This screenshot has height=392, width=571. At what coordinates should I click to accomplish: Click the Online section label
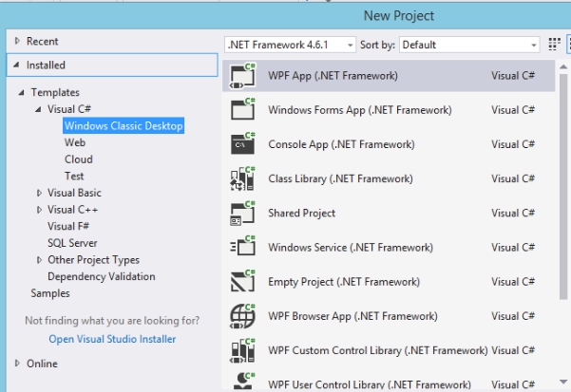point(42,364)
